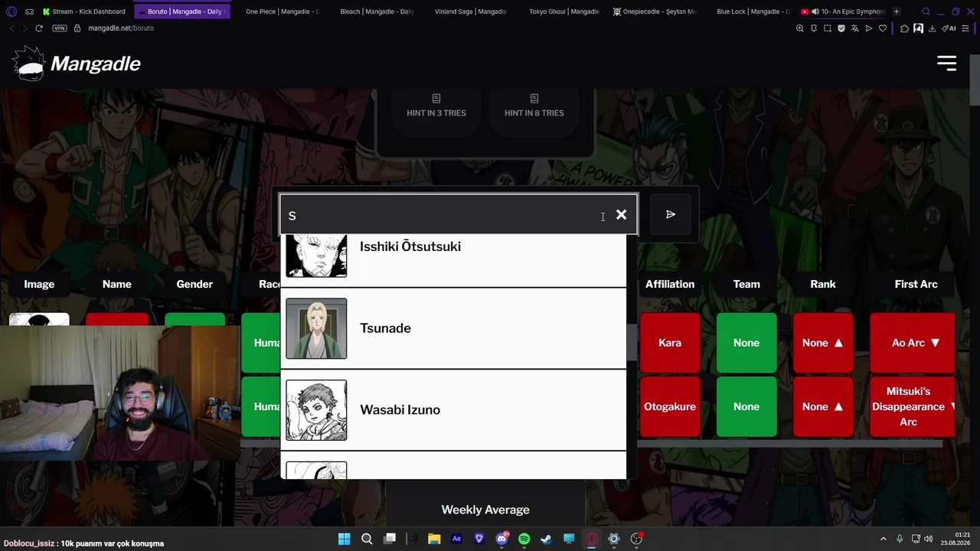Open the AI assistant toolbar button

coord(949,28)
